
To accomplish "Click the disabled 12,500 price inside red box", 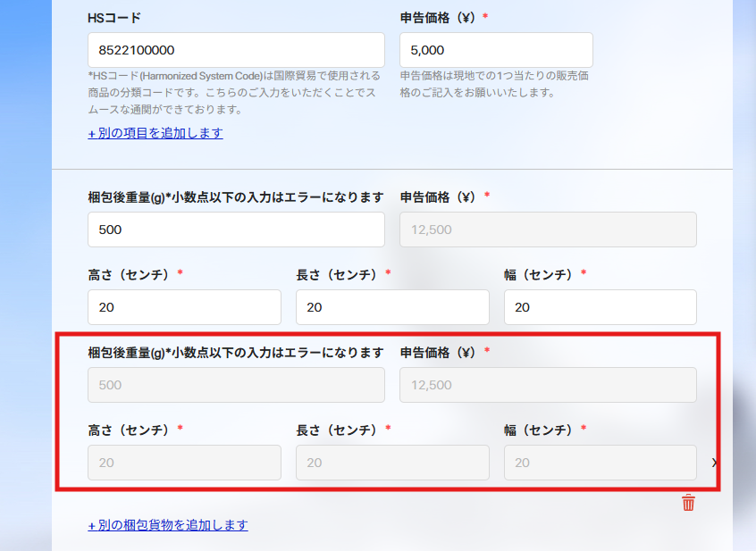I will 548,385.
